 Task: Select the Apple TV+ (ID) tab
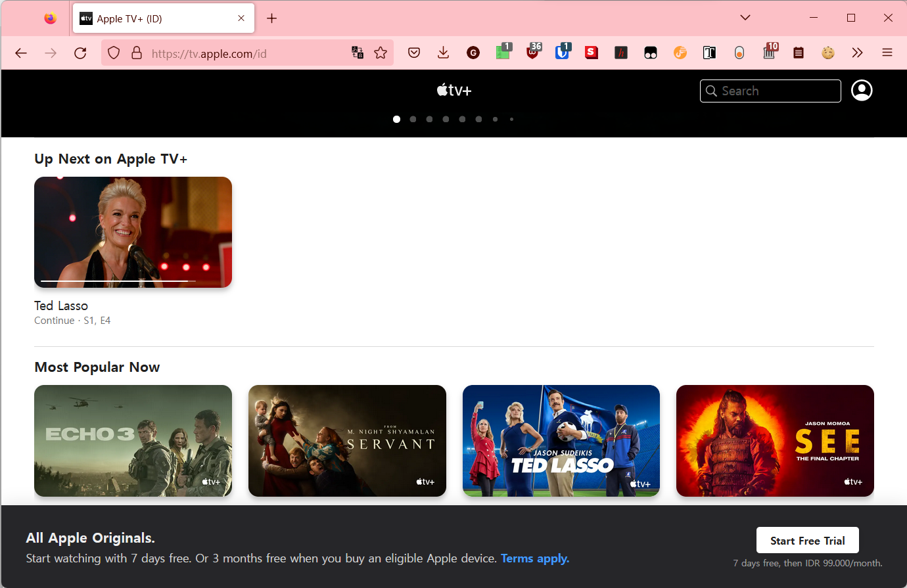point(163,18)
